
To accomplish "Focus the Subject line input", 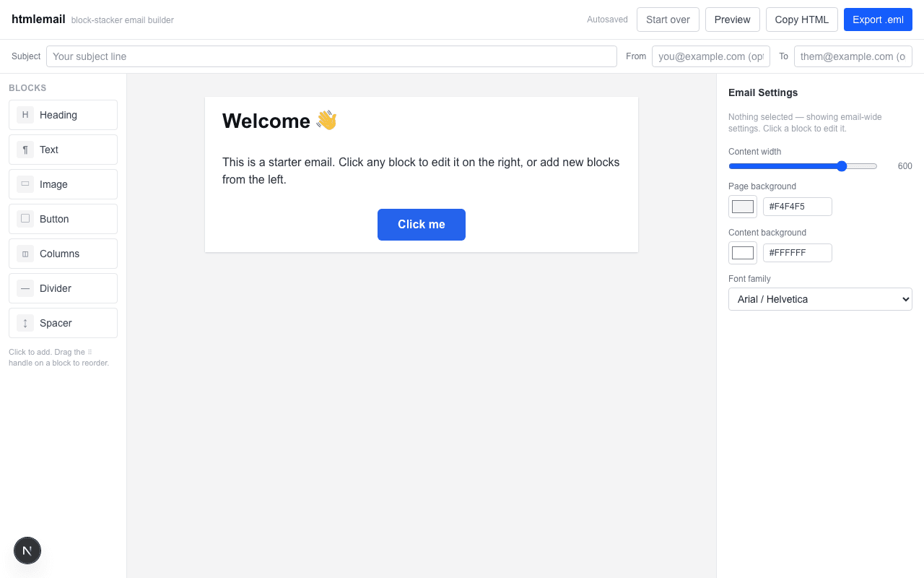I will coord(331,56).
